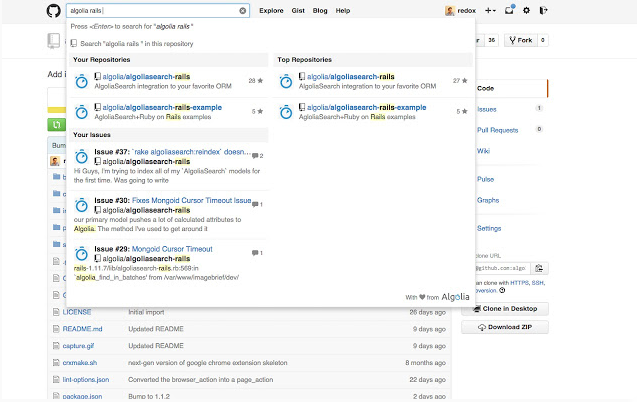This screenshot has height=402, width=637.
Task: Click the clone URL text field
Action: pyautogui.click(x=503, y=268)
